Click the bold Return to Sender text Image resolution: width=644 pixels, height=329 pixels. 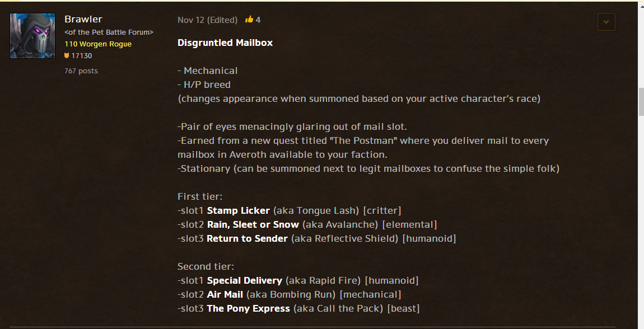[248, 238]
